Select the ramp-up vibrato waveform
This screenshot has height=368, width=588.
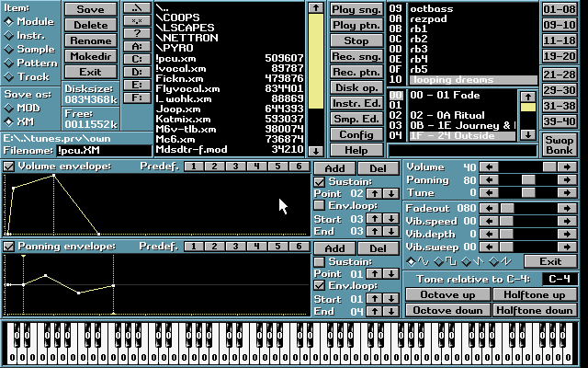pyautogui.click(x=494, y=261)
